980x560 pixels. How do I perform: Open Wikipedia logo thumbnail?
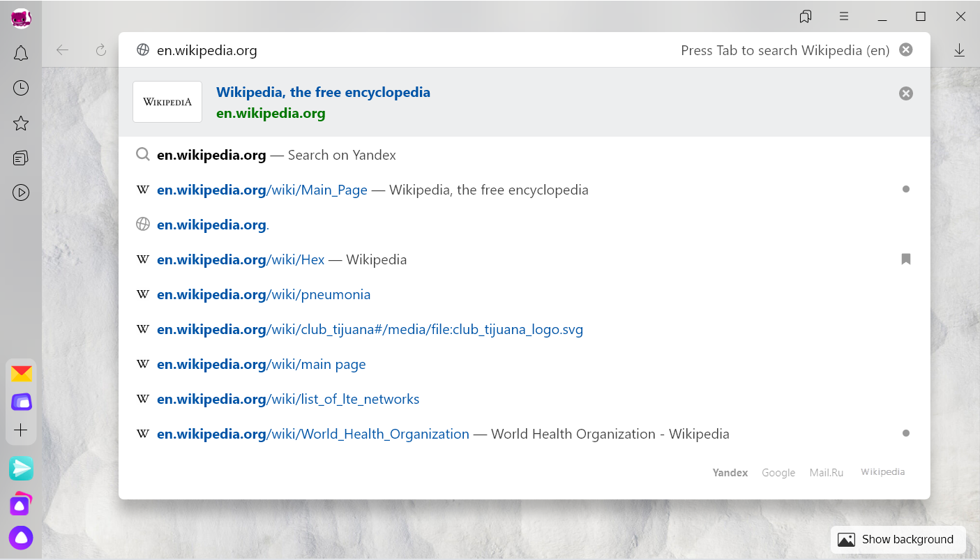pyautogui.click(x=167, y=102)
